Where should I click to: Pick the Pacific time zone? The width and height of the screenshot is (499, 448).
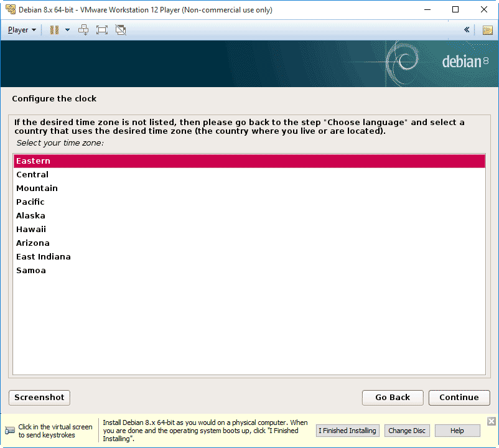tap(30, 202)
